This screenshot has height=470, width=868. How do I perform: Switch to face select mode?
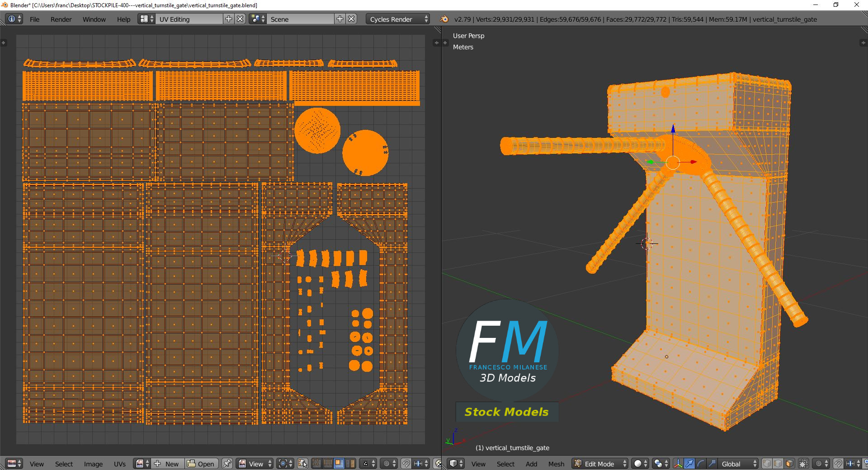coord(789,464)
